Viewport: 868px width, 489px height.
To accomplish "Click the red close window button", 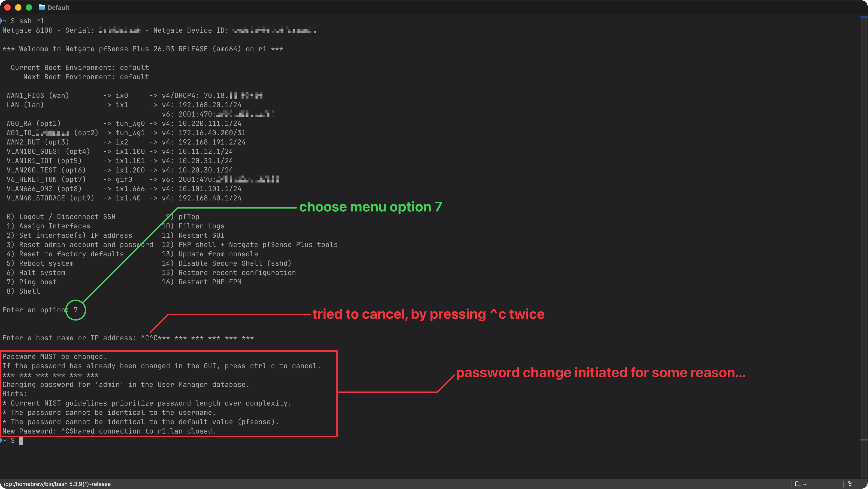I will (7, 7).
